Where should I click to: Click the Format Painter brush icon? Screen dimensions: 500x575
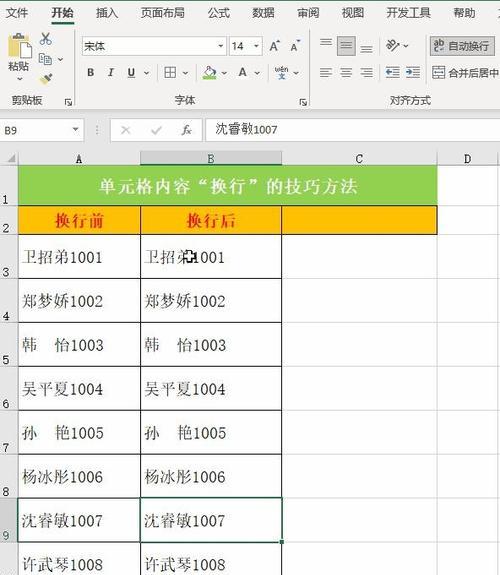pyautogui.click(x=46, y=78)
